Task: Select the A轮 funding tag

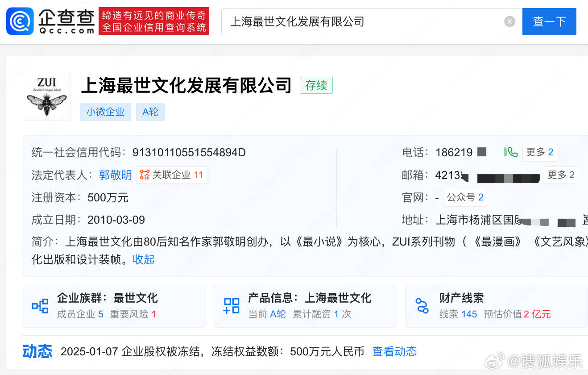Action: pyautogui.click(x=150, y=112)
